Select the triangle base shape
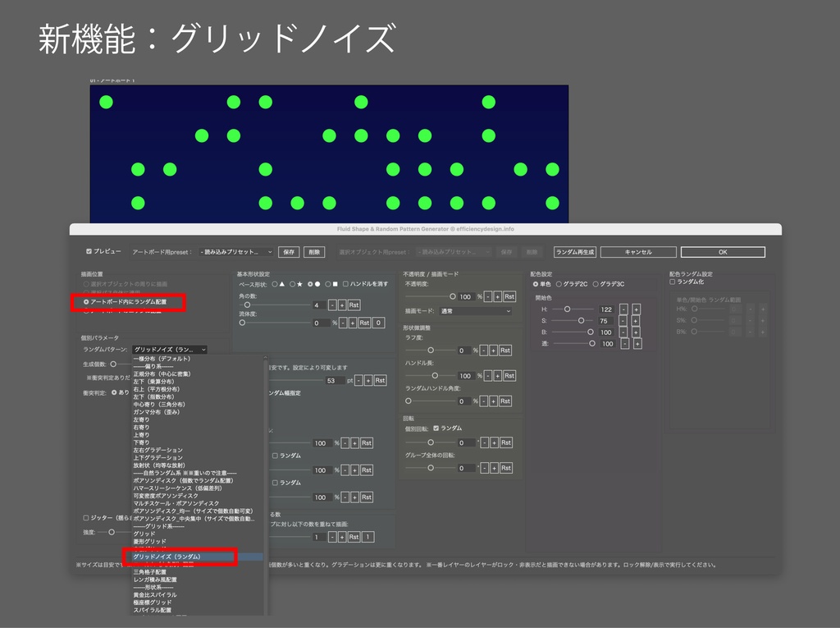The height and width of the screenshot is (628, 840). (274, 285)
